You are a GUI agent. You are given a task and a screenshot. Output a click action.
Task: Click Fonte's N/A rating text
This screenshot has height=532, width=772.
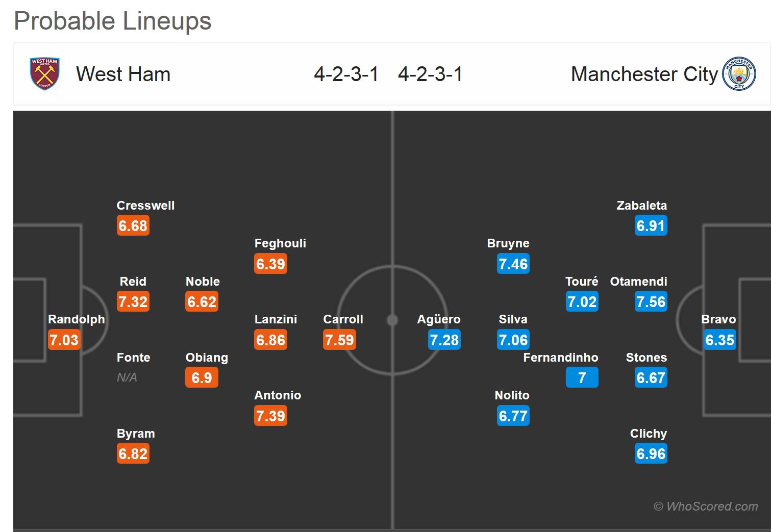(127, 377)
